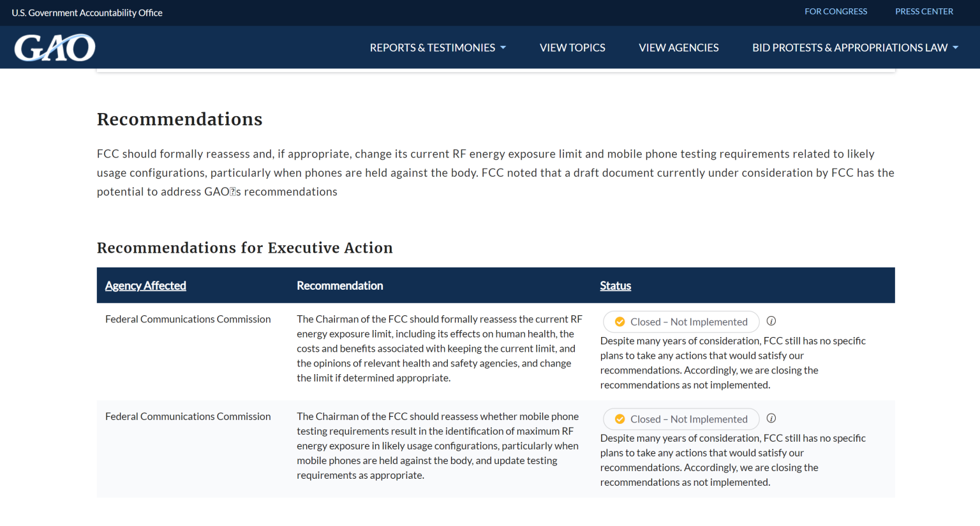Viewport: 980px width, 526px height.
Task: Visit the Press Center link
Action: click(924, 11)
